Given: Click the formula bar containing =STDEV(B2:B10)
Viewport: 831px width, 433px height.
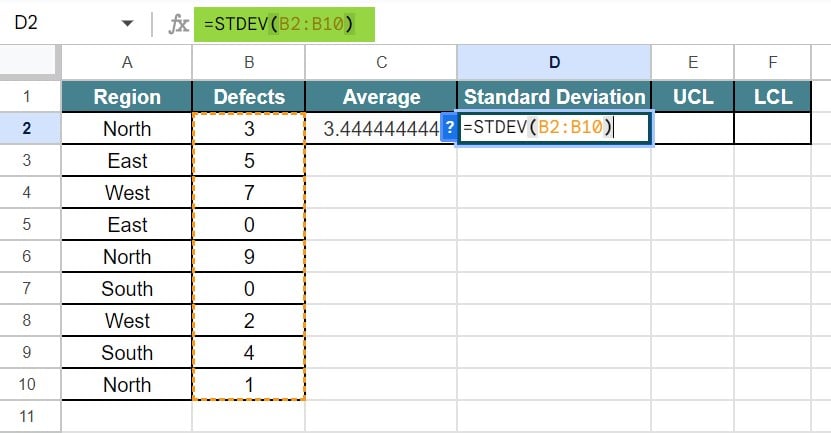Looking at the screenshot, I should (x=284, y=24).
